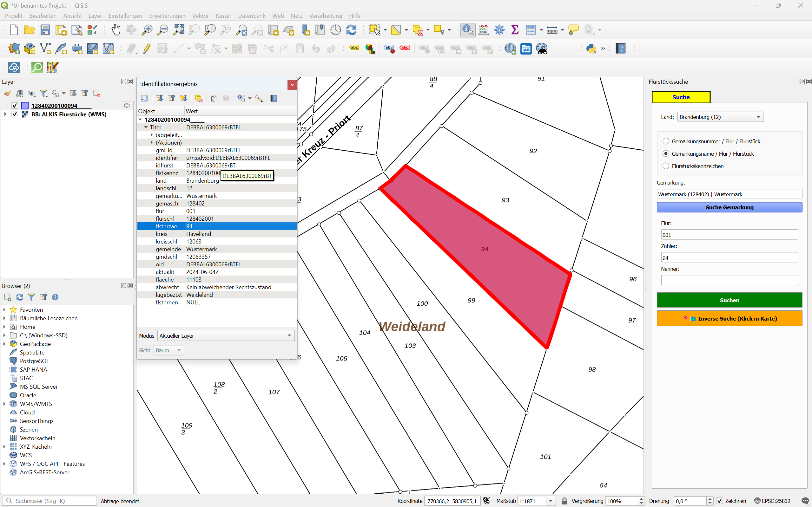Expand the Favoriten browser entry
812x507 pixels.
(x=4, y=310)
